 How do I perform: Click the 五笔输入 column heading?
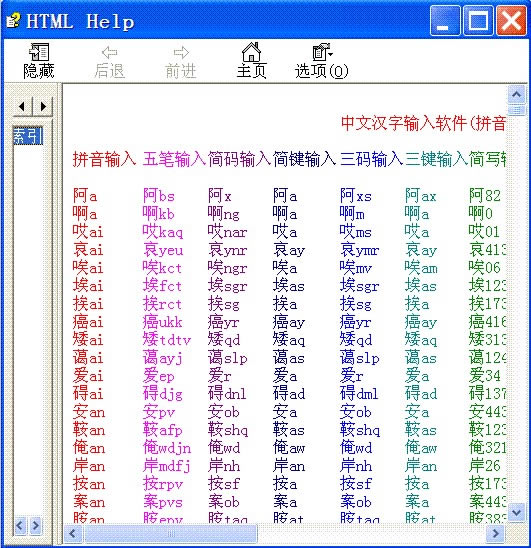174,159
